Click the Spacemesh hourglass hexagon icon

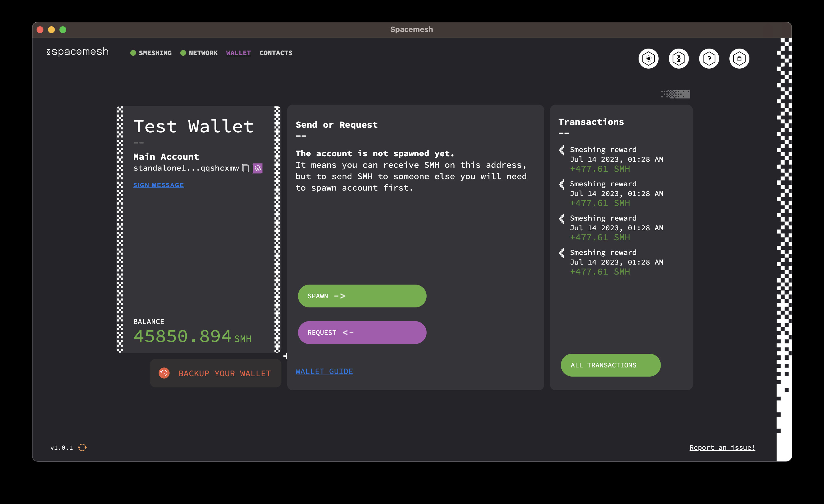point(679,59)
